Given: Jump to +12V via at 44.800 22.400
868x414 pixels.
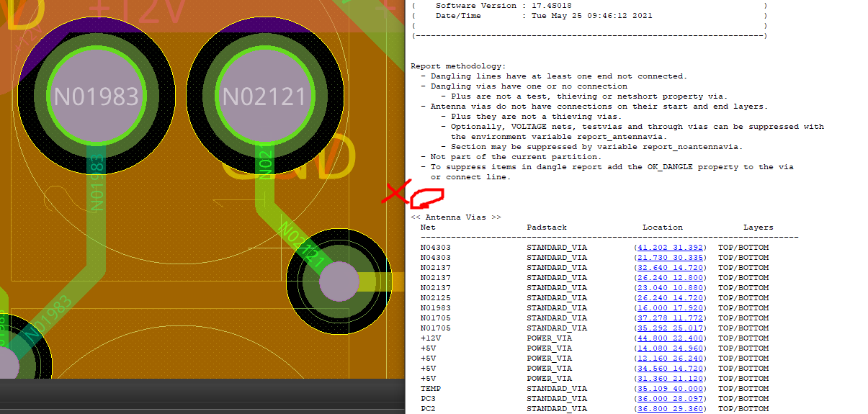Looking at the screenshot, I should tap(671, 338).
